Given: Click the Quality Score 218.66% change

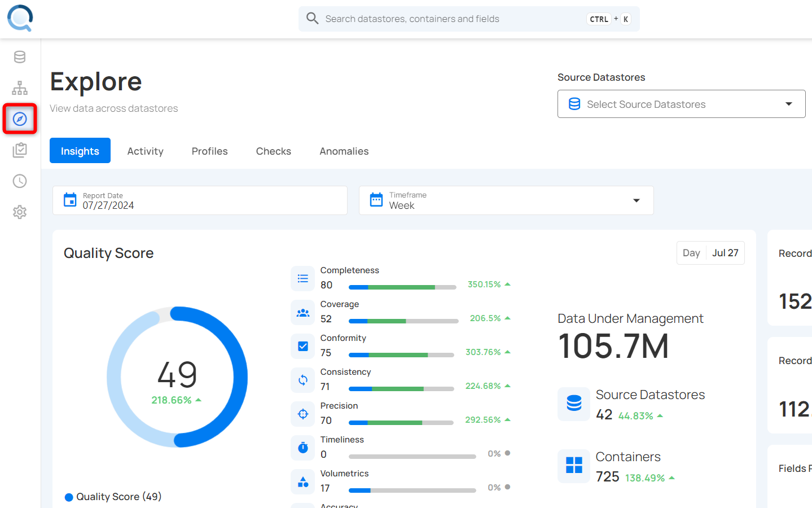Looking at the screenshot, I should [x=177, y=400].
